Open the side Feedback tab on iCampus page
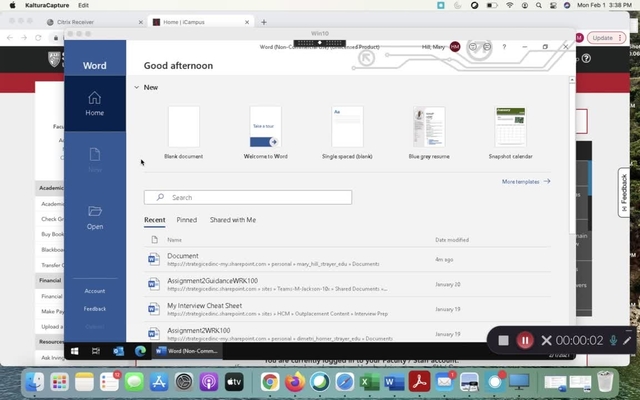Viewport: 640px width, 400px height. [624, 193]
